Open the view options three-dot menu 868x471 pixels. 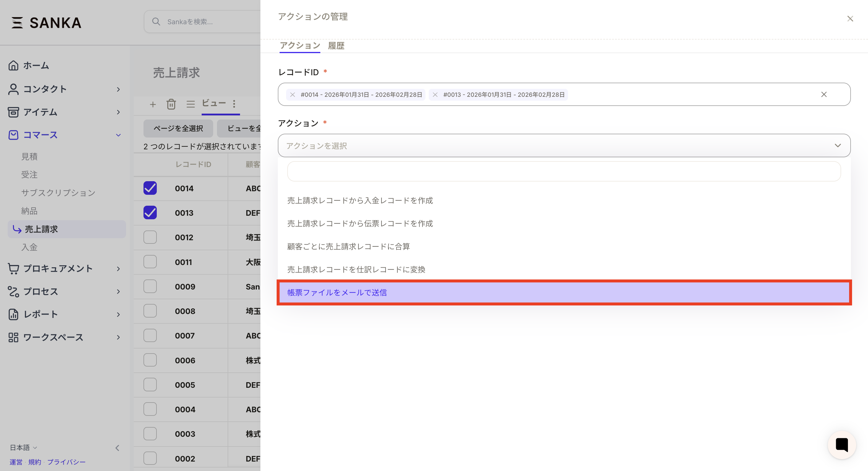point(234,104)
